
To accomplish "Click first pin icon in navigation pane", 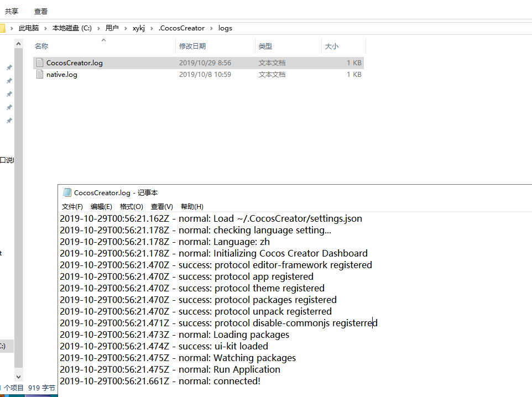I will pyautogui.click(x=9, y=67).
